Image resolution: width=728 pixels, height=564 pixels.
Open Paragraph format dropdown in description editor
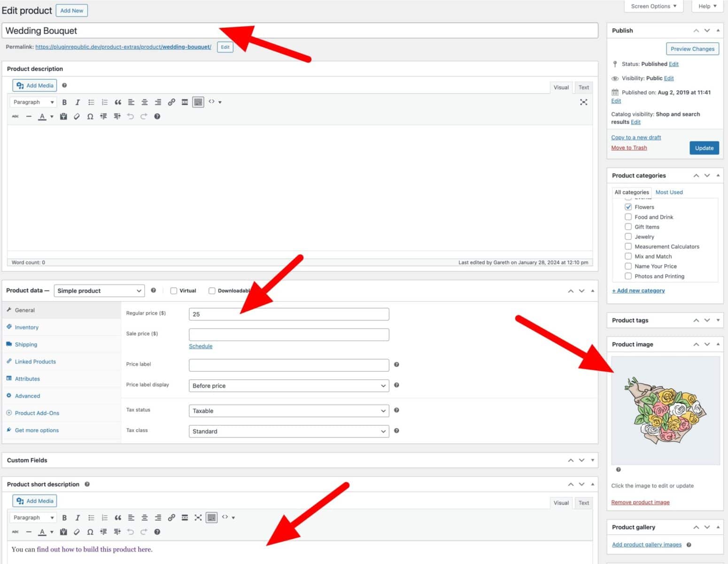(x=33, y=102)
